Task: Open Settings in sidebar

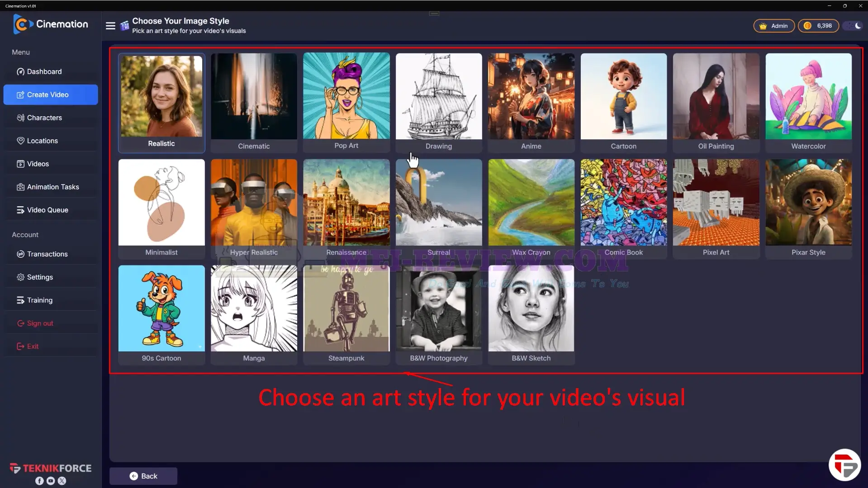Action: point(51,277)
